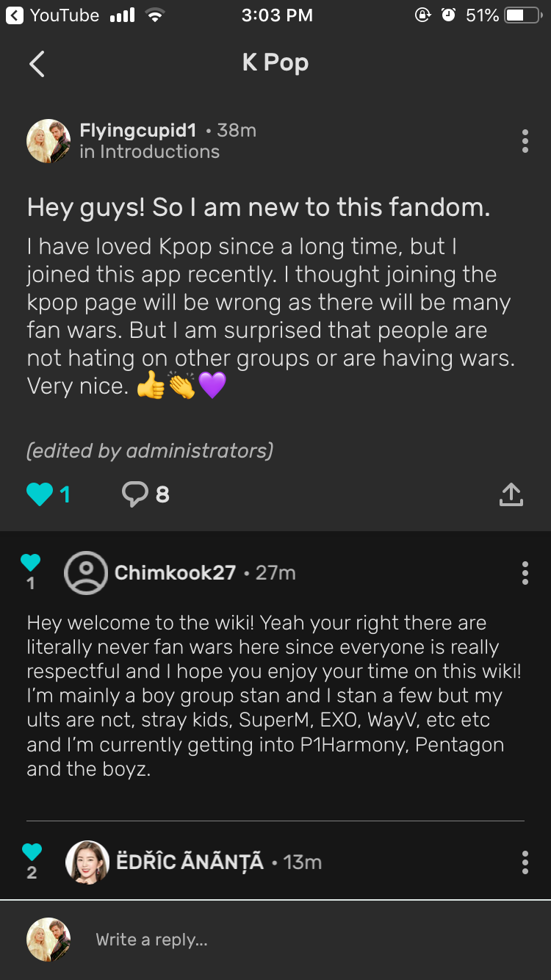
Task: Toggle like heart on Chimkook27's reply
Action: coord(31,563)
